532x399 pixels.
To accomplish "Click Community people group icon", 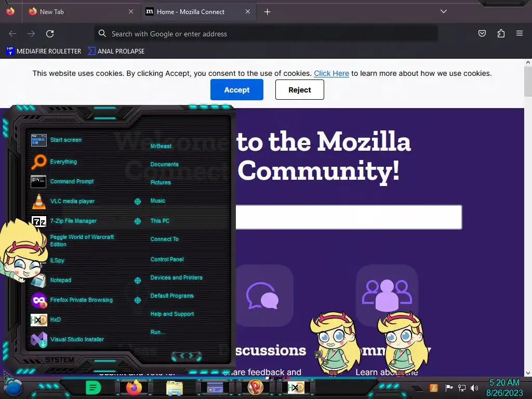I will (x=387, y=295).
